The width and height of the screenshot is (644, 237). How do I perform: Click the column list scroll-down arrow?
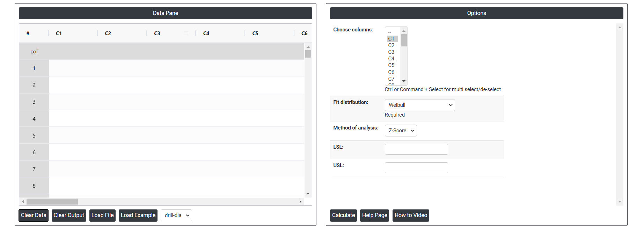click(x=404, y=81)
